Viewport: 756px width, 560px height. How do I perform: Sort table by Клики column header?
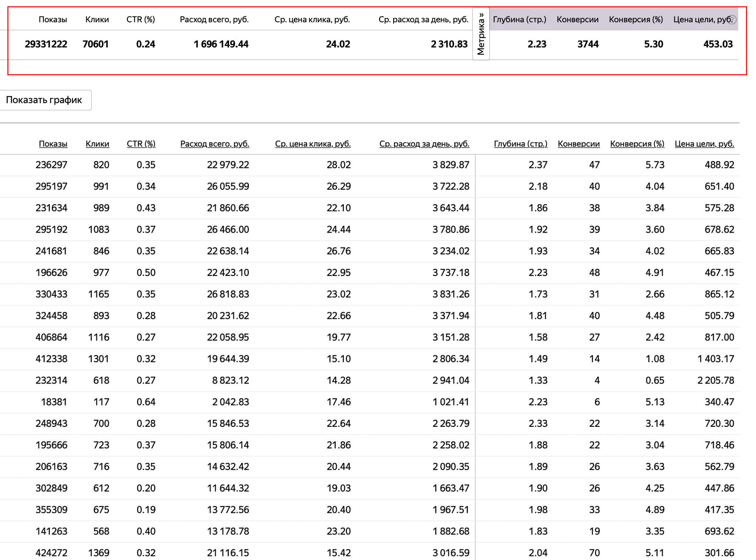(97, 144)
